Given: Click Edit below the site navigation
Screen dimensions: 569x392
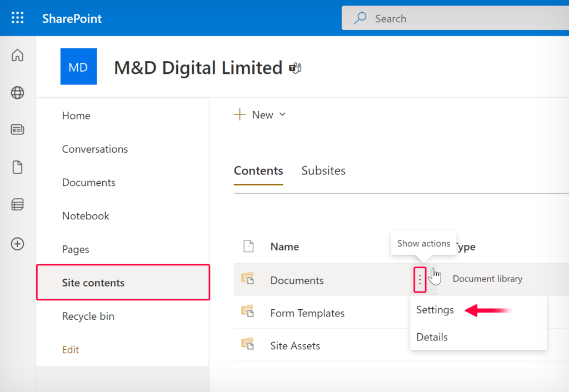Looking at the screenshot, I should click(71, 349).
